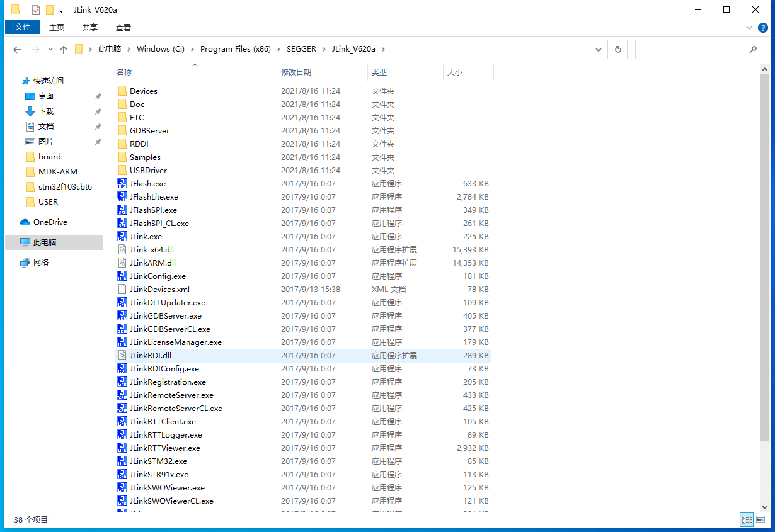The image size is (775, 532).
Task: Click the JLinkLicenseManager.exe file icon
Action: pos(122,342)
